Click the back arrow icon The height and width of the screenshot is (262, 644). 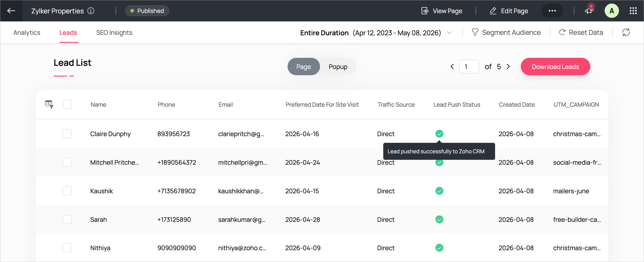(x=11, y=11)
